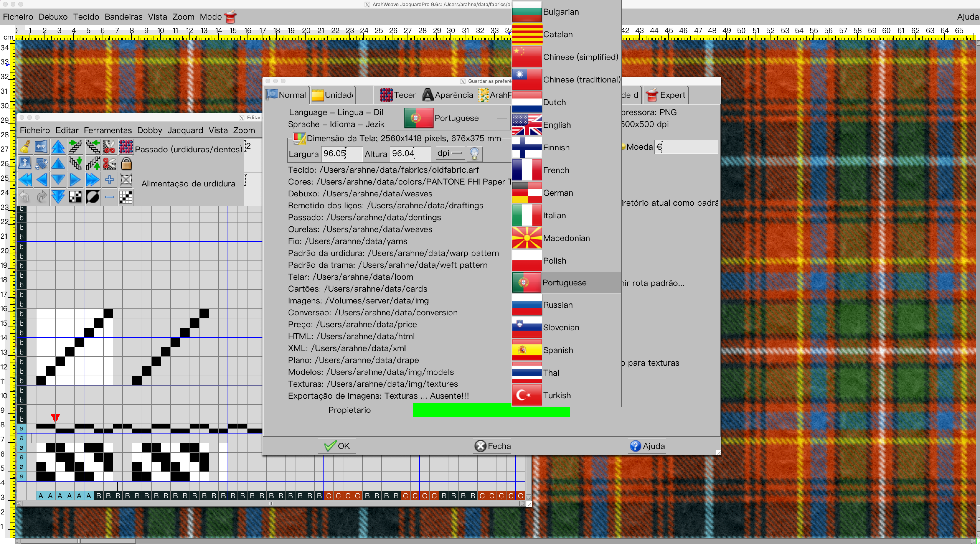980x544 pixels.
Task: Click the rotate rectangles icon
Action: coord(41,164)
